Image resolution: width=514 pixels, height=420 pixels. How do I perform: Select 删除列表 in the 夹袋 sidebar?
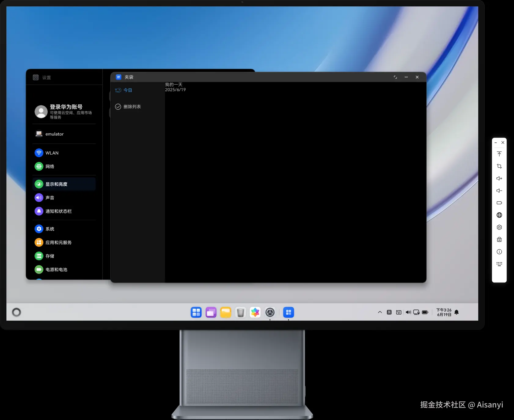click(x=133, y=106)
